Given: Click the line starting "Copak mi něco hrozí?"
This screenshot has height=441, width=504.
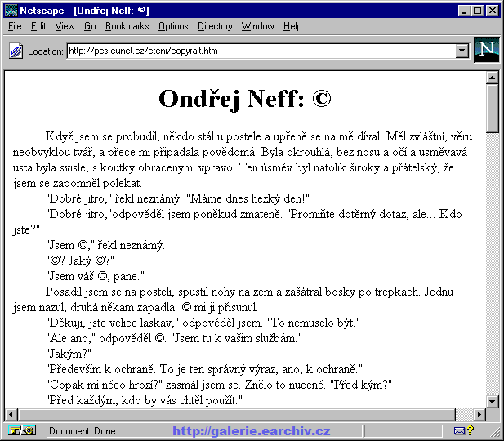Looking at the screenshot, I should tap(219, 385).
